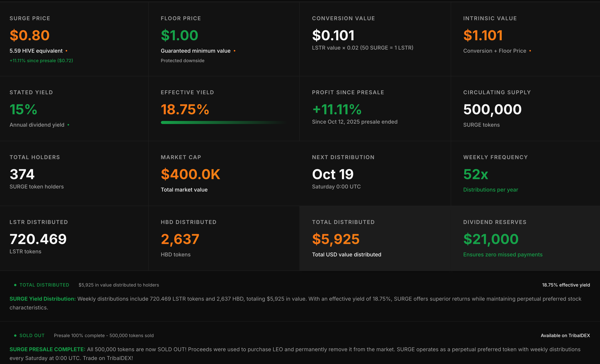Click the Dividend Reserves $21,000 figure
600x364 pixels.
coord(491,239)
